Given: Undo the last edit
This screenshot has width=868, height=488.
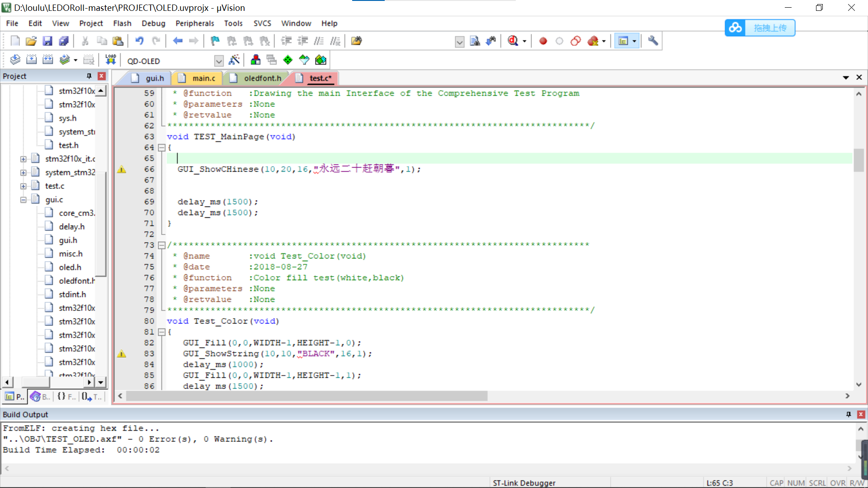Looking at the screenshot, I should [x=139, y=41].
